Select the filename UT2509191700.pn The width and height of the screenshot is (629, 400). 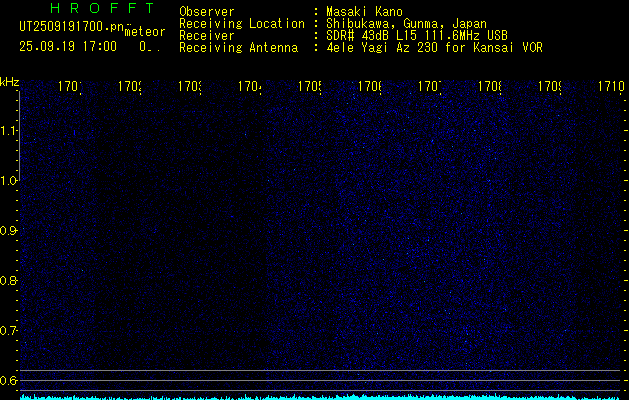[x=71, y=27]
